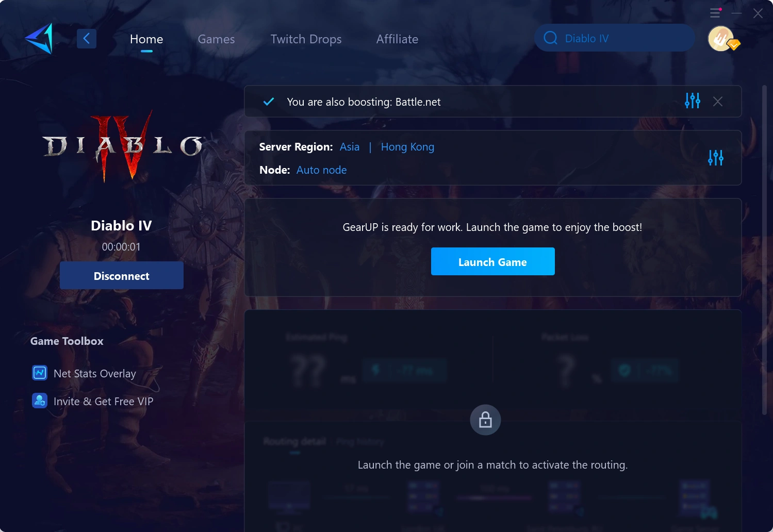Screen dimensions: 773x532
Task: Change server region from Asia
Action: (349, 147)
